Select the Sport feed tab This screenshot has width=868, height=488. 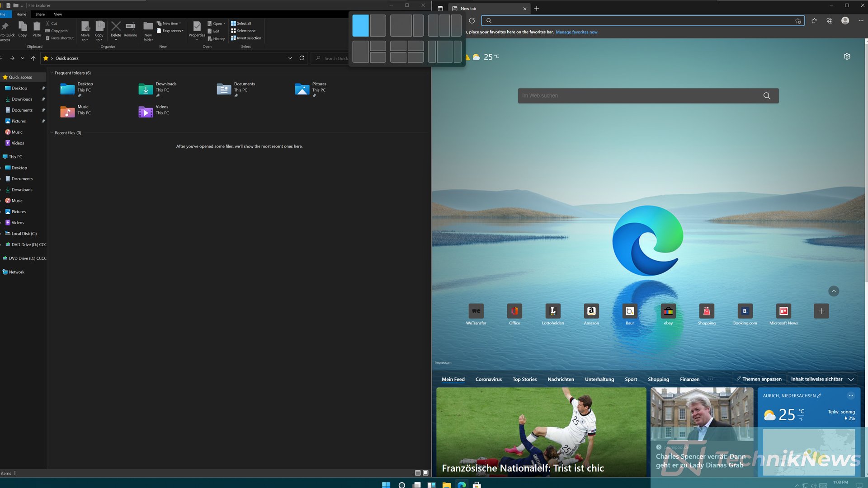[631, 379]
